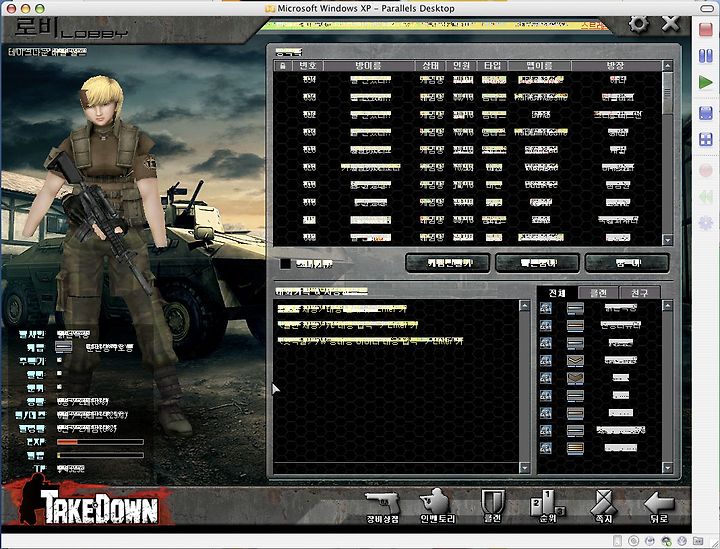Click the rightmost button below the room list
This screenshot has height=549, width=720.
627,263
